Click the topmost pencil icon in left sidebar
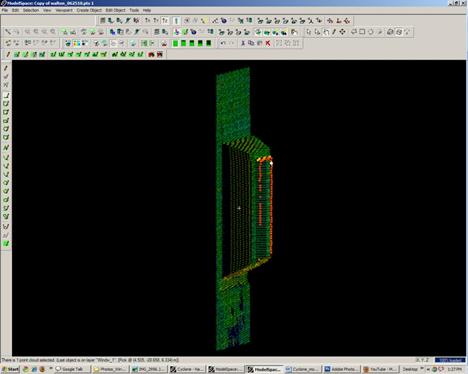 6,68
